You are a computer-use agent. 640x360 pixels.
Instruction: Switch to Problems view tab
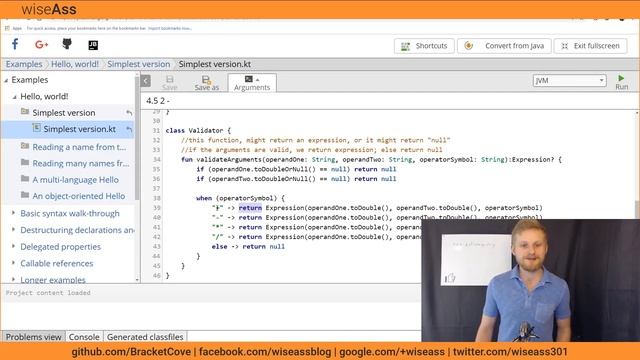[x=33, y=337]
